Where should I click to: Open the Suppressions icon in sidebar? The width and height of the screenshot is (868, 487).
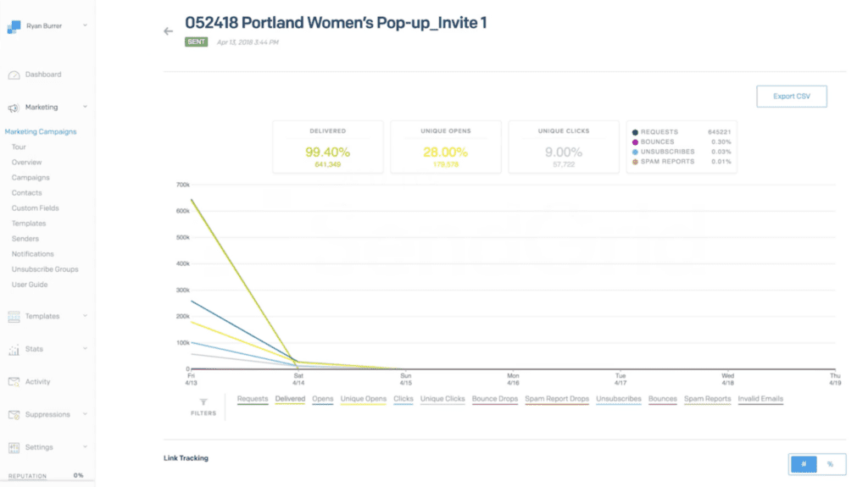pyautogui.click(x=14, y=414)
